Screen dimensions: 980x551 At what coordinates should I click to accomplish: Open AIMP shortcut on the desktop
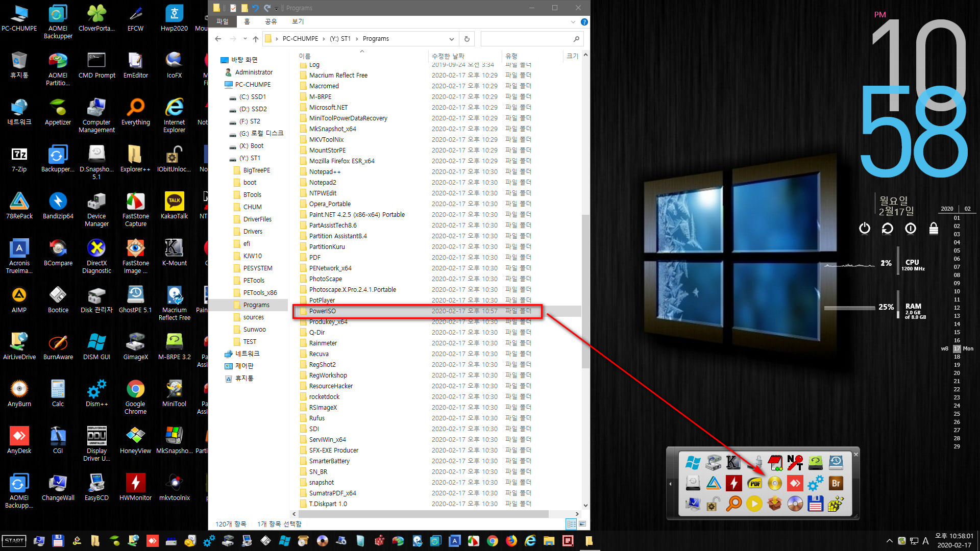(x=19, y=299)
